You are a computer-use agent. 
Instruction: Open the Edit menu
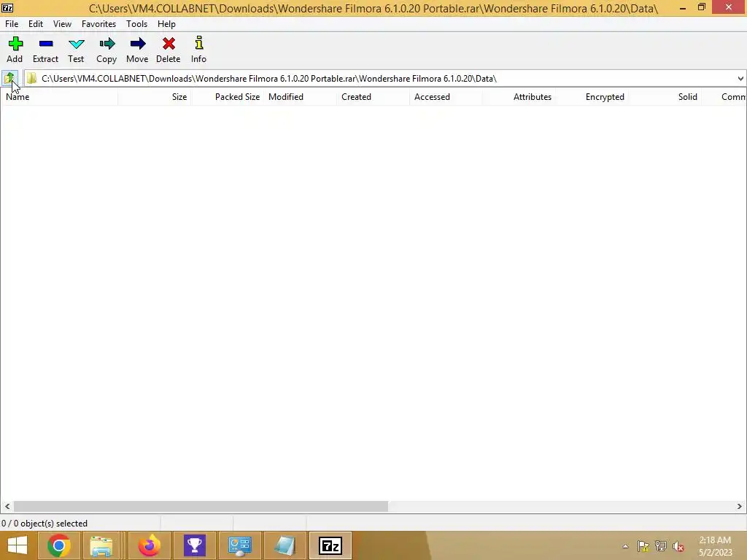coord(36,24)
